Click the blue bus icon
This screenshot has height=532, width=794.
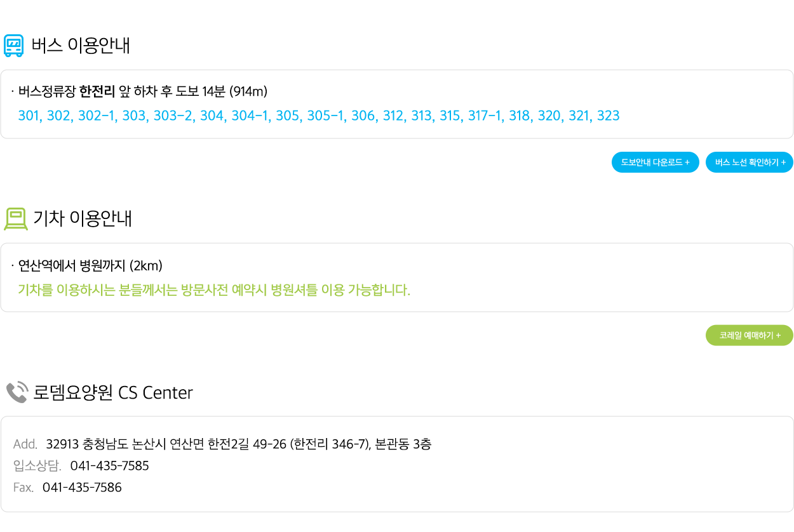[13, 46]
